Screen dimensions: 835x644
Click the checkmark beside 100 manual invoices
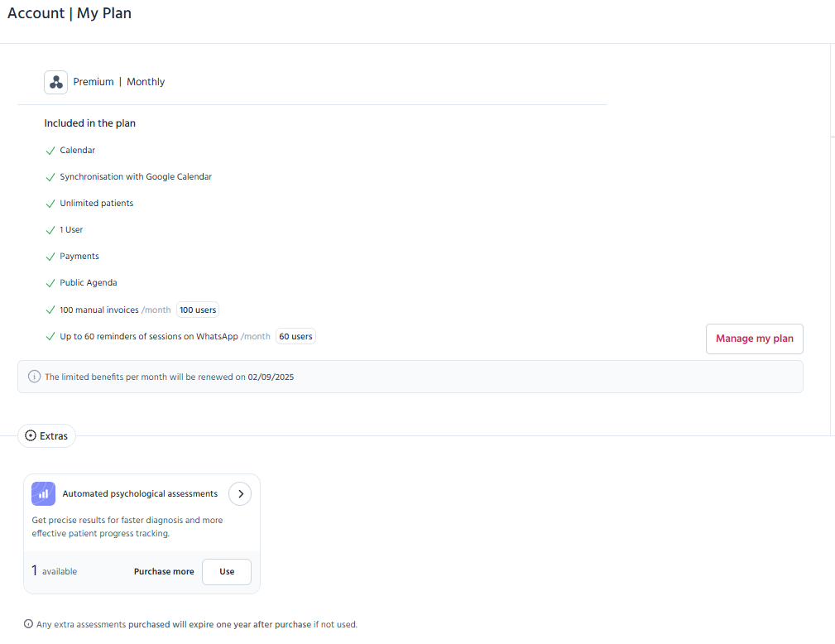tap(50, 310)
